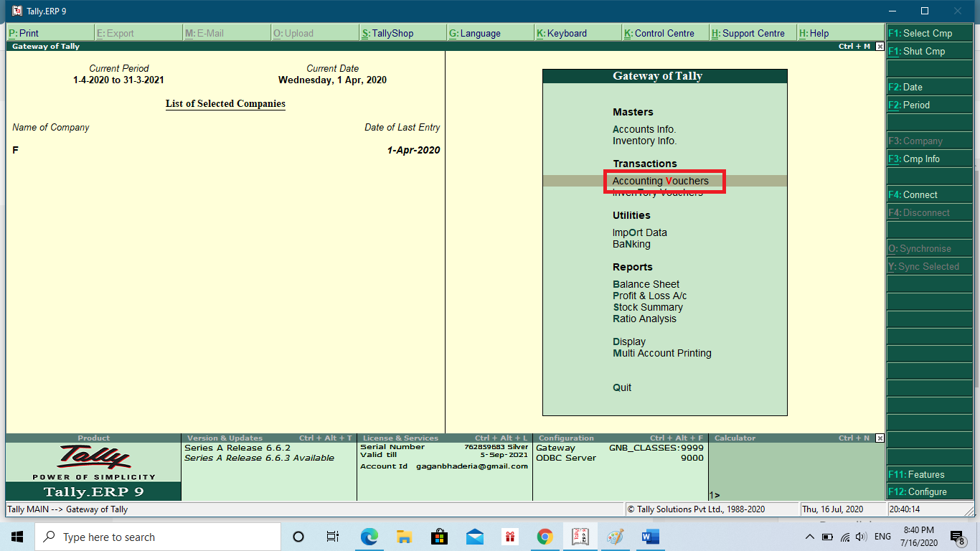Open Google Chrome from the taskbar

click(545, 537)
